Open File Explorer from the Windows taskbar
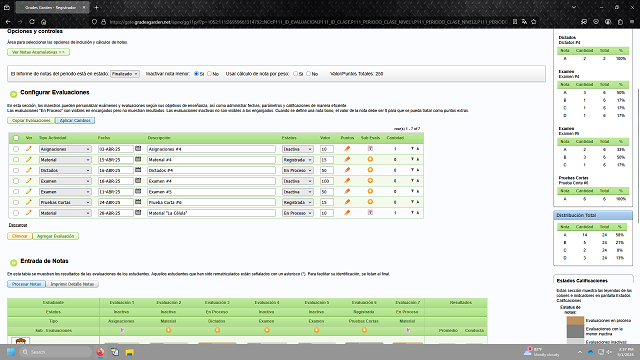640x360 pixels. (129, 352)
